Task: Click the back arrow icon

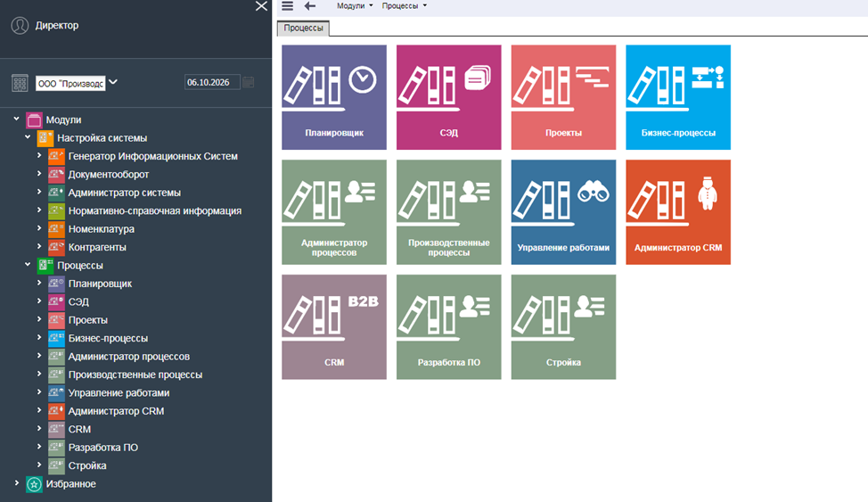Action: pyautogui.click(x=310, y=6)
